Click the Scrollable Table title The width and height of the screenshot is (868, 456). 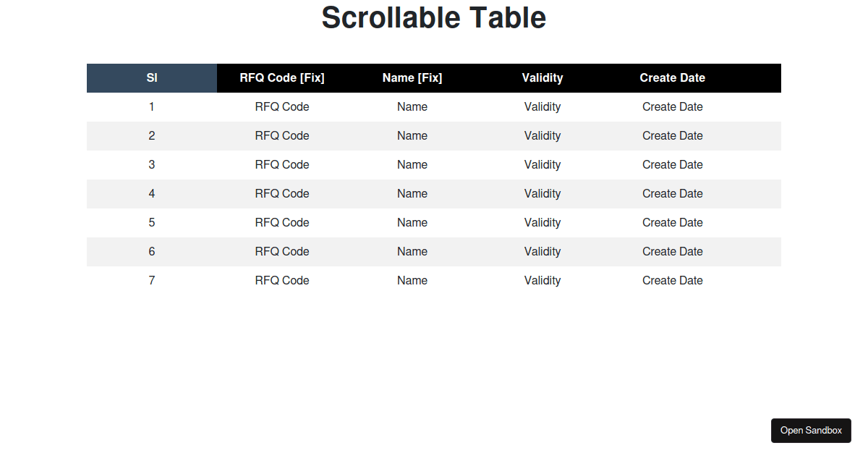[x=434, y=17]
